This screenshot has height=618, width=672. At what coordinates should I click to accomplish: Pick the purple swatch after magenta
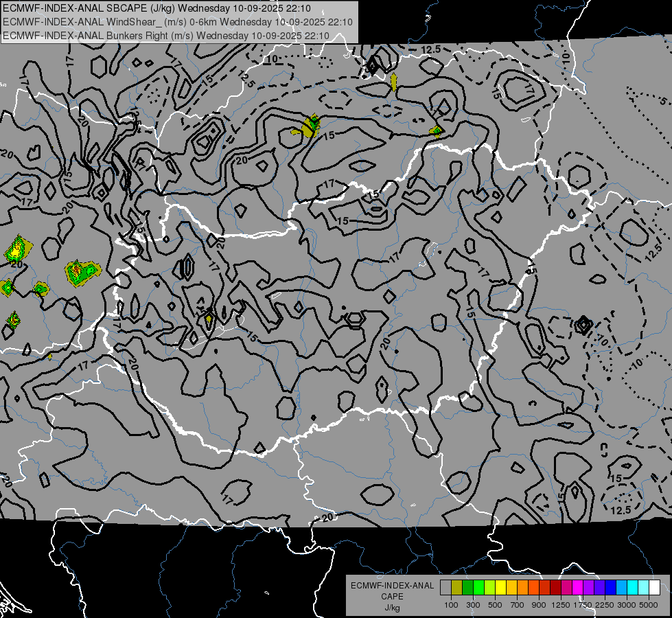tap(588, 588)
